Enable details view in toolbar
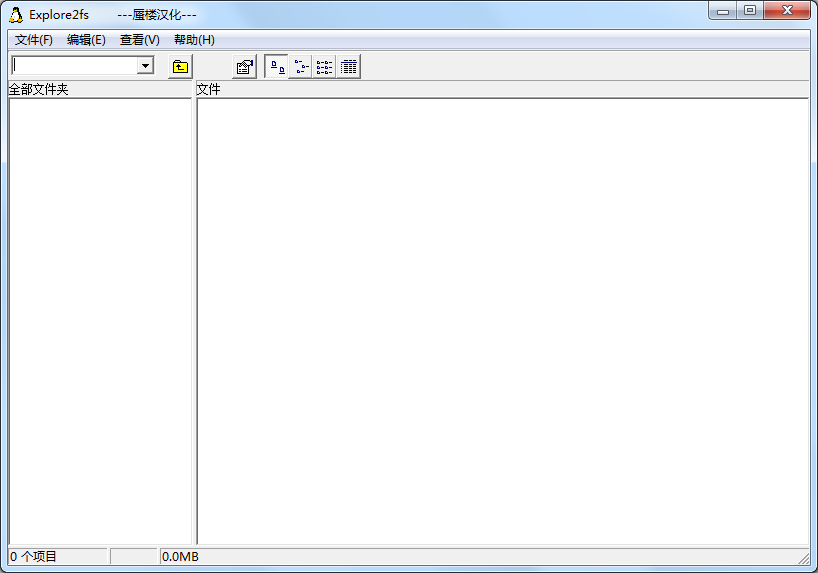 click(x=348, y=67)
